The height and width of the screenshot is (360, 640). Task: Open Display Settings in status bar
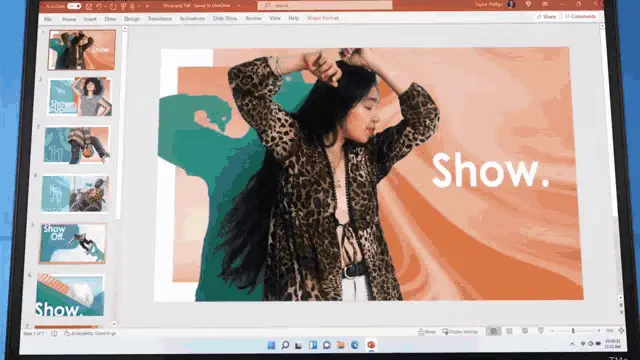click(x=460, y=332)
